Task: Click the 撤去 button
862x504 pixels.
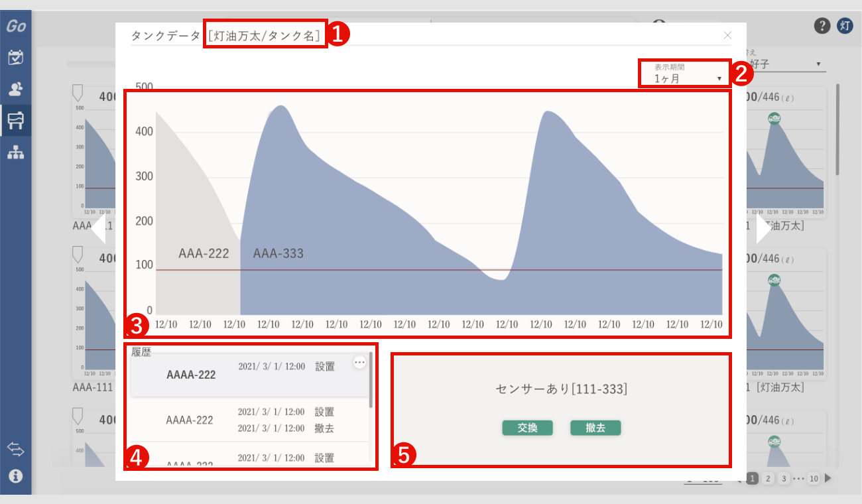Action: (x=595, y=428)
